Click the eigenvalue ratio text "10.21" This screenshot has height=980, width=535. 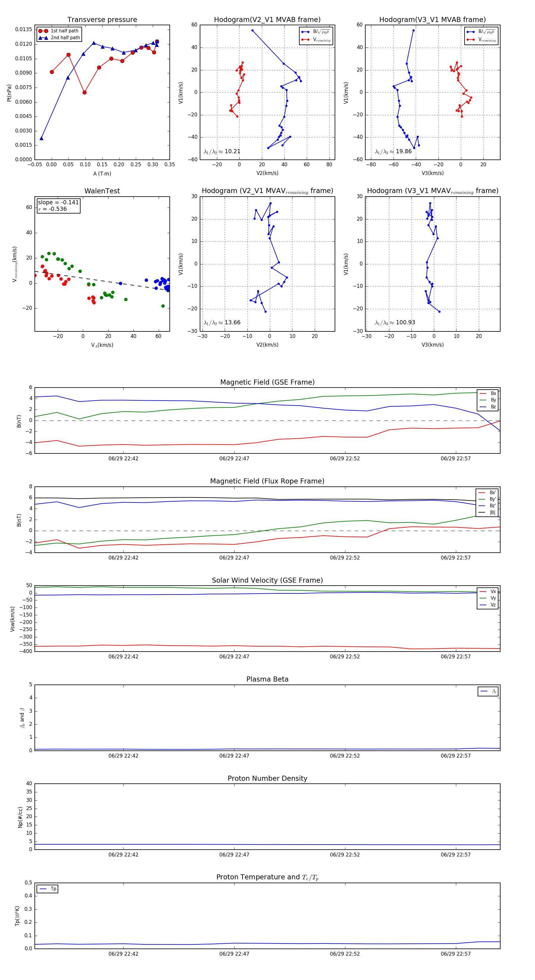tap(232, 151)
